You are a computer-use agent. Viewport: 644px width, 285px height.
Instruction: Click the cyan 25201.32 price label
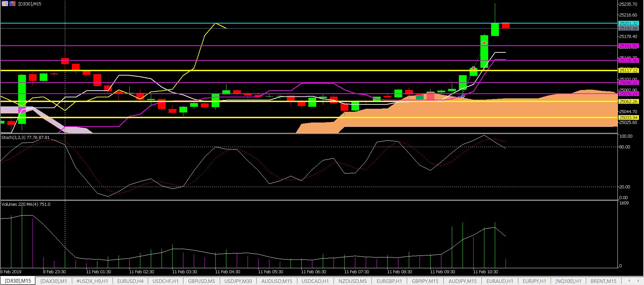(x=629, y=23)
